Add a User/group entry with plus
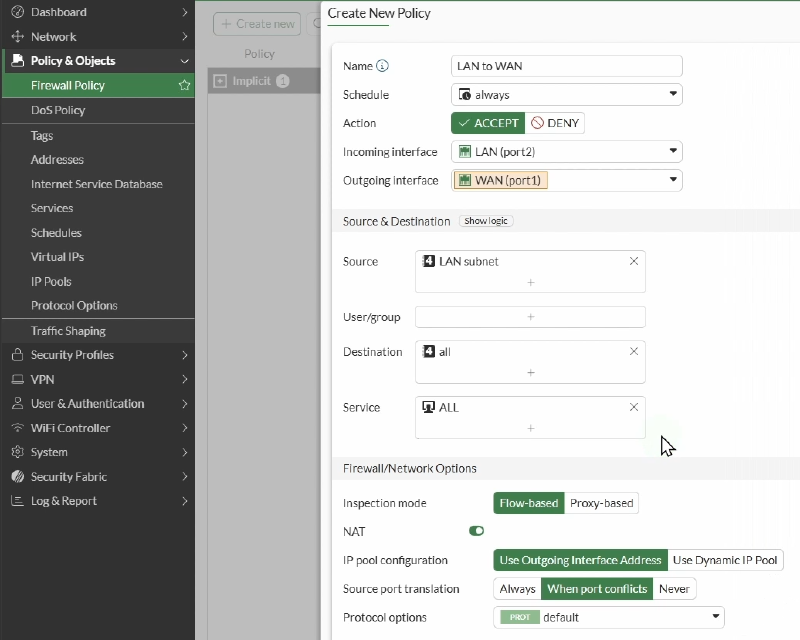 (x=531, y=317)
